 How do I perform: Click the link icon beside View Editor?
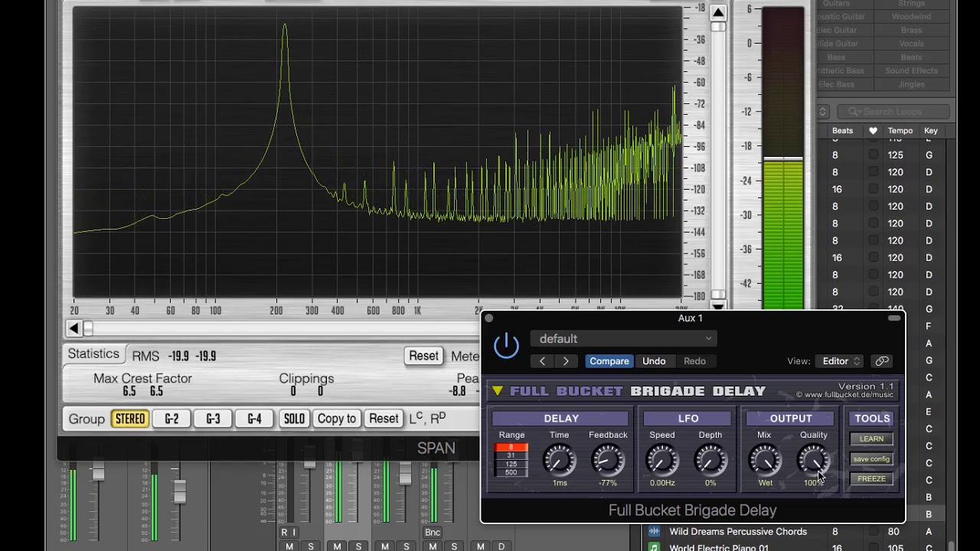point(882,361)
